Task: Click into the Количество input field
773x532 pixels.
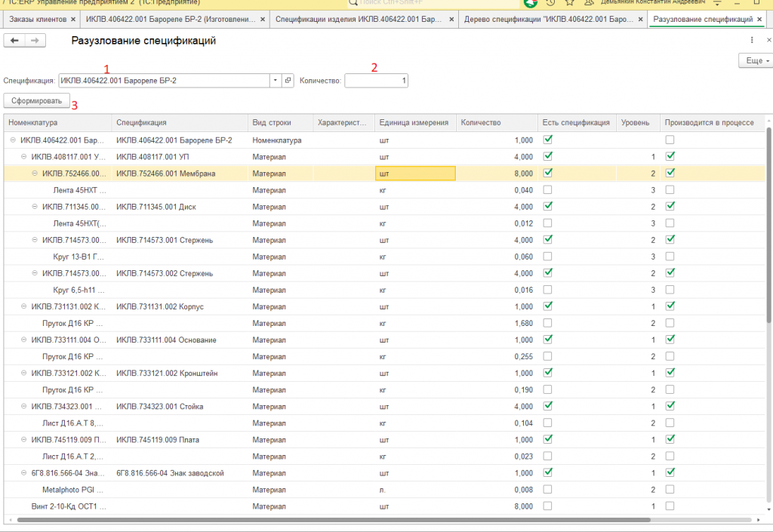Action: [x=376, y=80]
